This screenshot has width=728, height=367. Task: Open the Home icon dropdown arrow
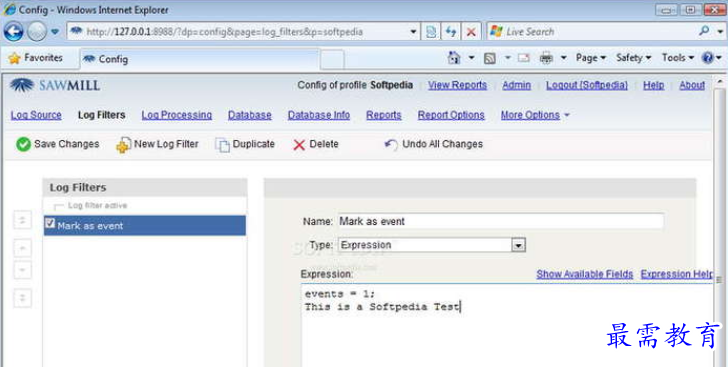[x=471, y=58]
